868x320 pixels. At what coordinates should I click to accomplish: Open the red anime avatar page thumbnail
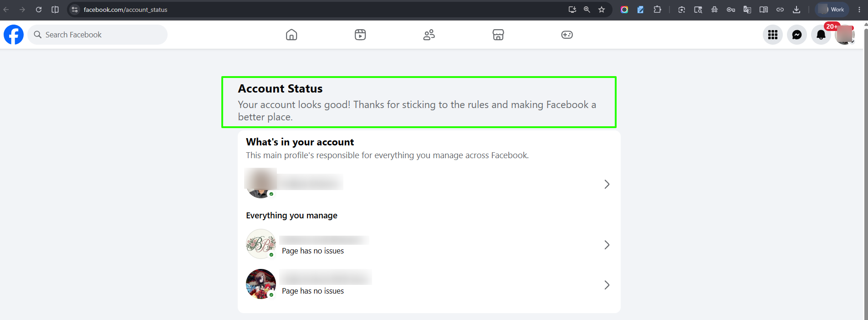[x=261, y=284]
